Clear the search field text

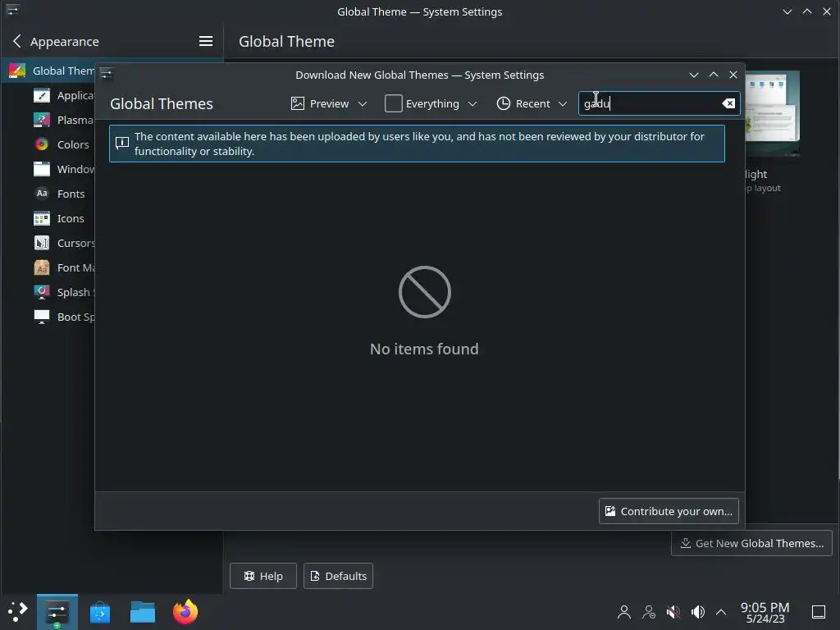tap(728, 103)
